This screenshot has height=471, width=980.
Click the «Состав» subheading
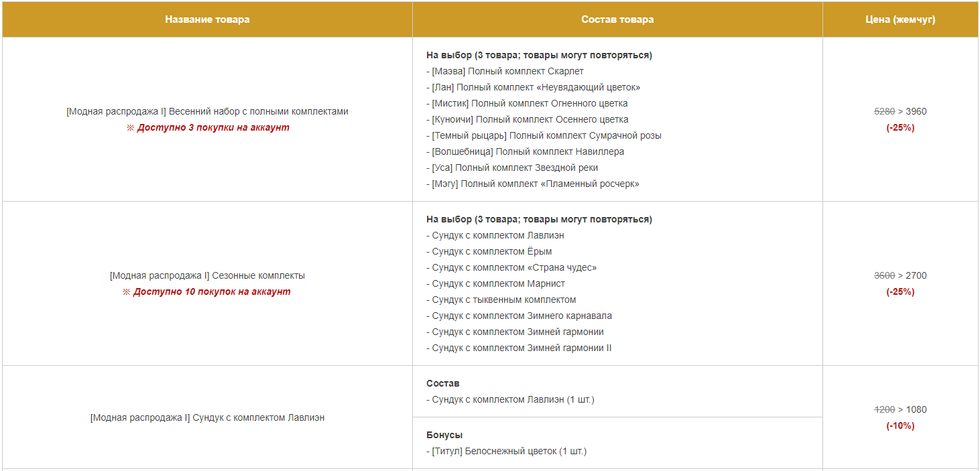click(x=443, y=383)
